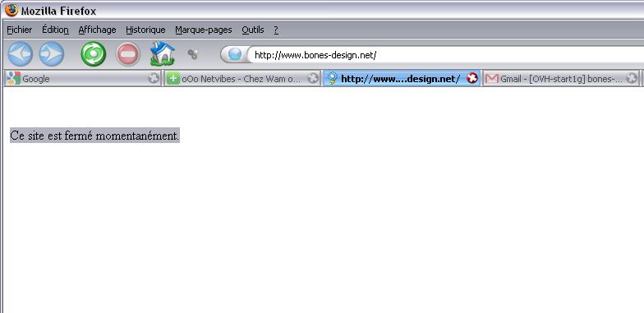Close the Netvibes tab

tap(313, 78)
